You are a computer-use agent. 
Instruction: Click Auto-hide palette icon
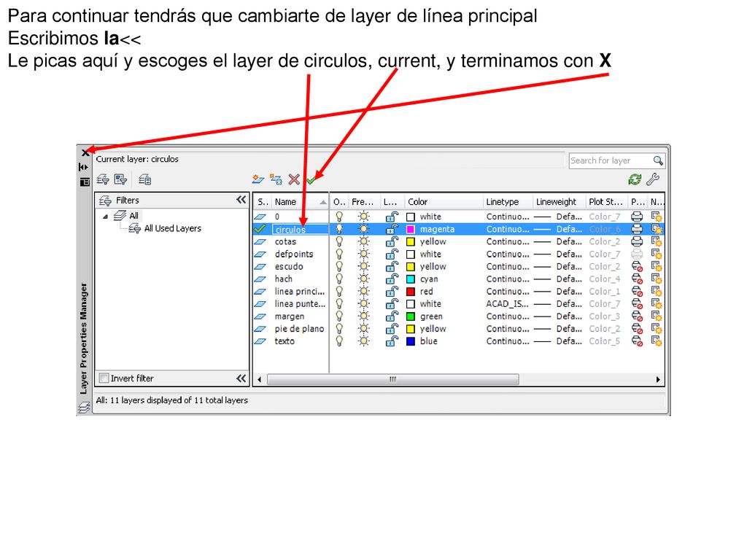point(84,167)
